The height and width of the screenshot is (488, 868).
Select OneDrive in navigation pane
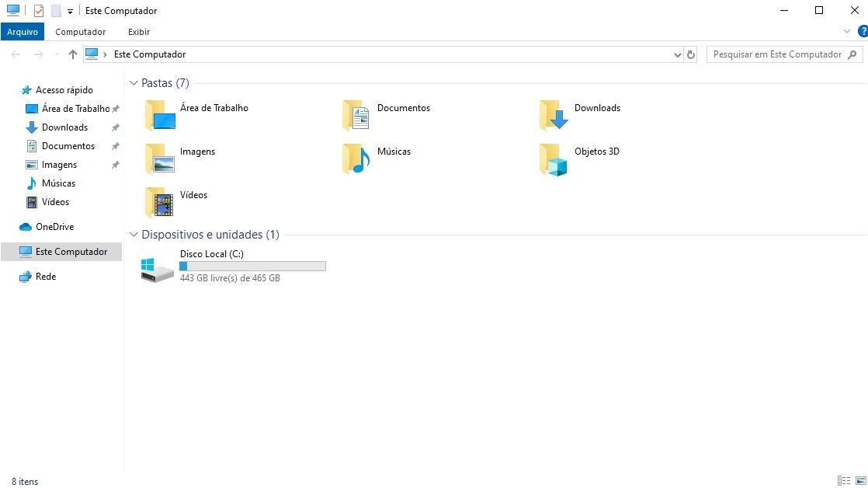click(x=54, y=227)
